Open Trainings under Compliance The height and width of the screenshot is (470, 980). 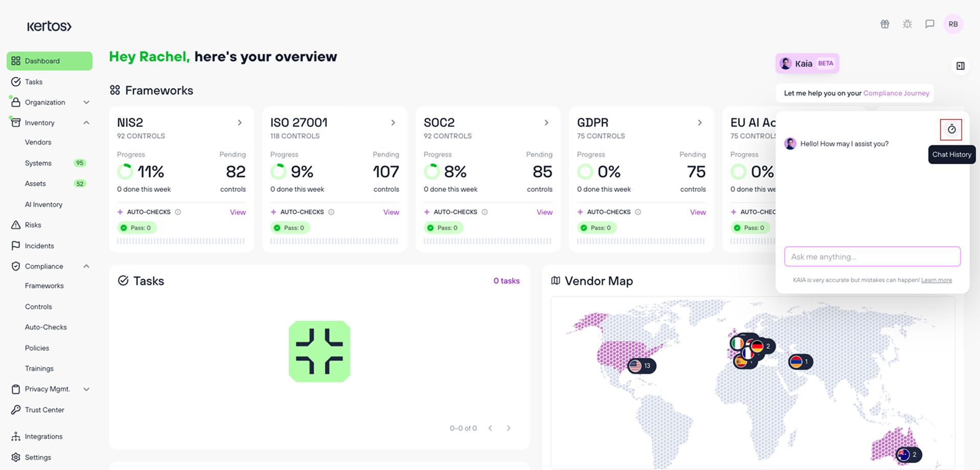(x=39, y=368)
